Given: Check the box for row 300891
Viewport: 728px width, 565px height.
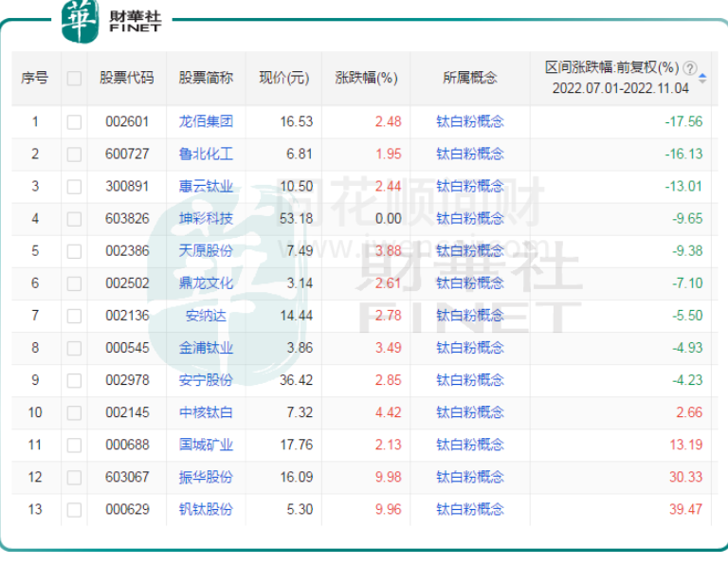Looking at the screenshot, I should coord(74,187).
